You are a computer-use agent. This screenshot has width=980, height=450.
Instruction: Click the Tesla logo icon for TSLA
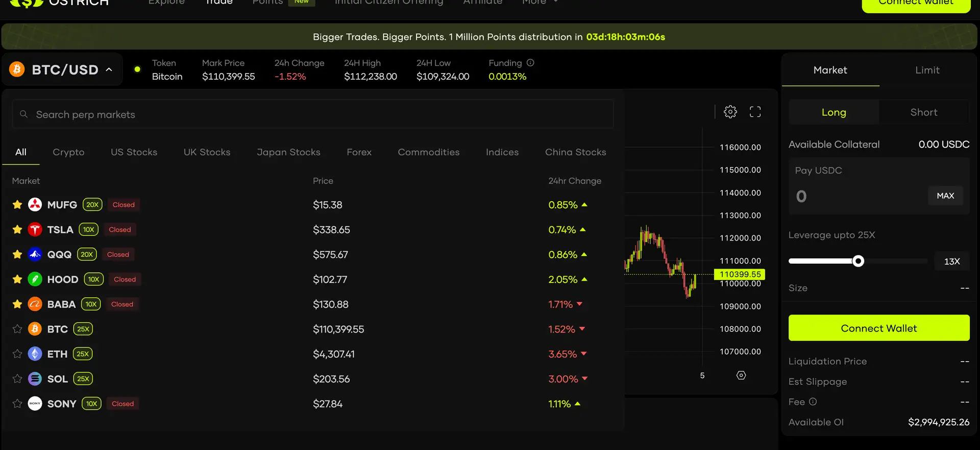35,230
